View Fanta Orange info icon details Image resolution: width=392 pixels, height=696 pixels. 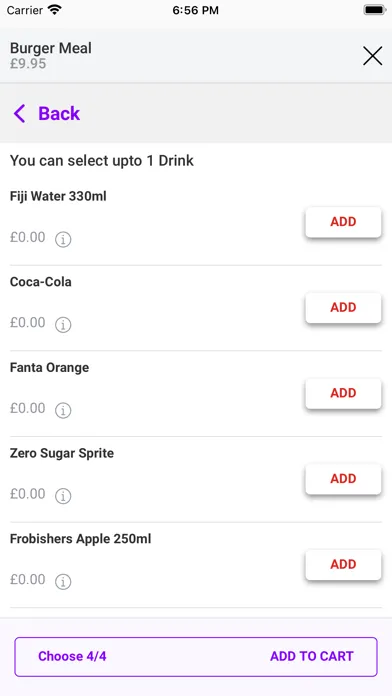tap(63, 411)
